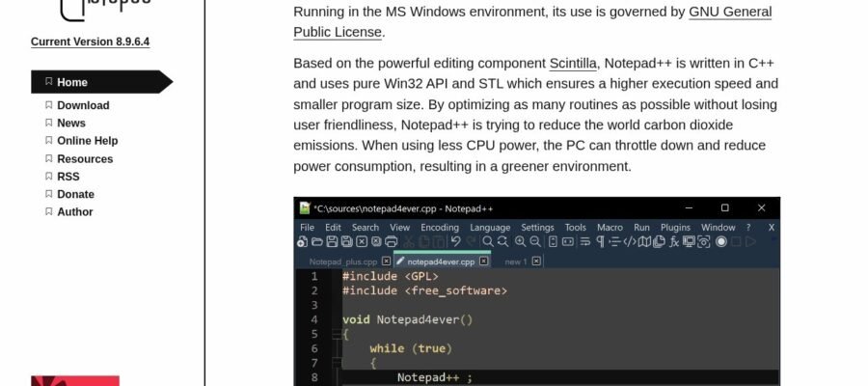Viewport: 868px width, 386px height.
Task: Open the File menu
Action: pos(308,227)
